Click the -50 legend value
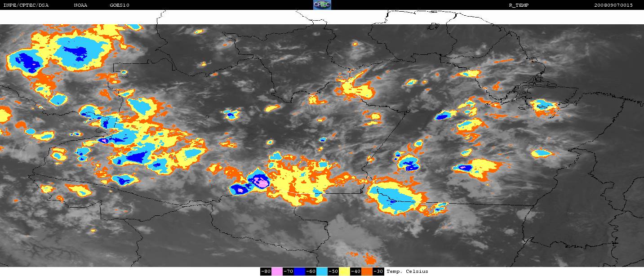This screenshot has width=644, height=276. [333, 272]
